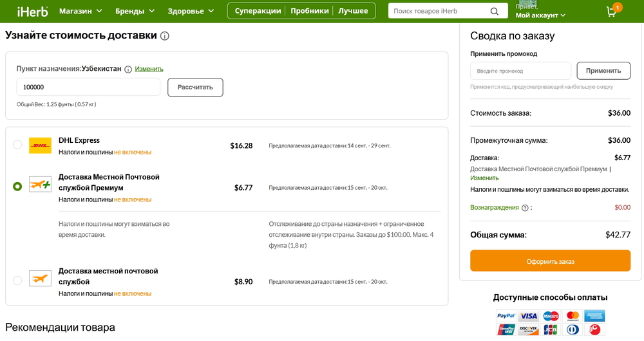Click info icon next to delivery cost heading

point(165,36)
